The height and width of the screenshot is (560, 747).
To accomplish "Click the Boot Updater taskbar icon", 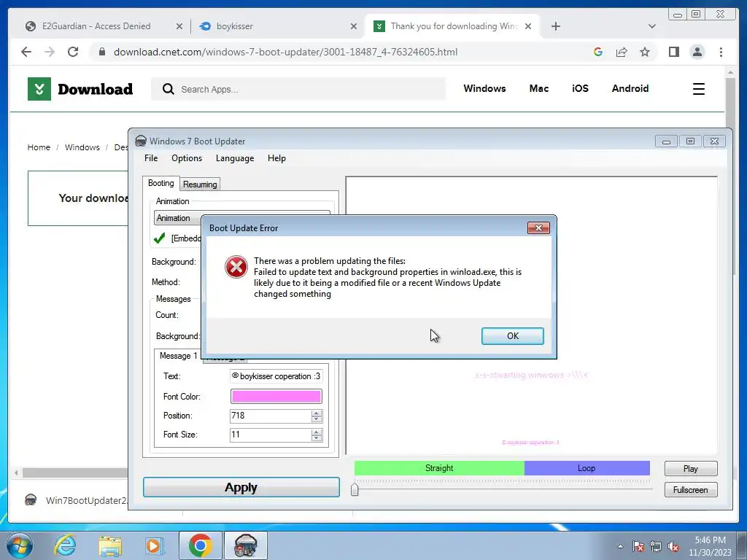I will [x=246, y=545].
